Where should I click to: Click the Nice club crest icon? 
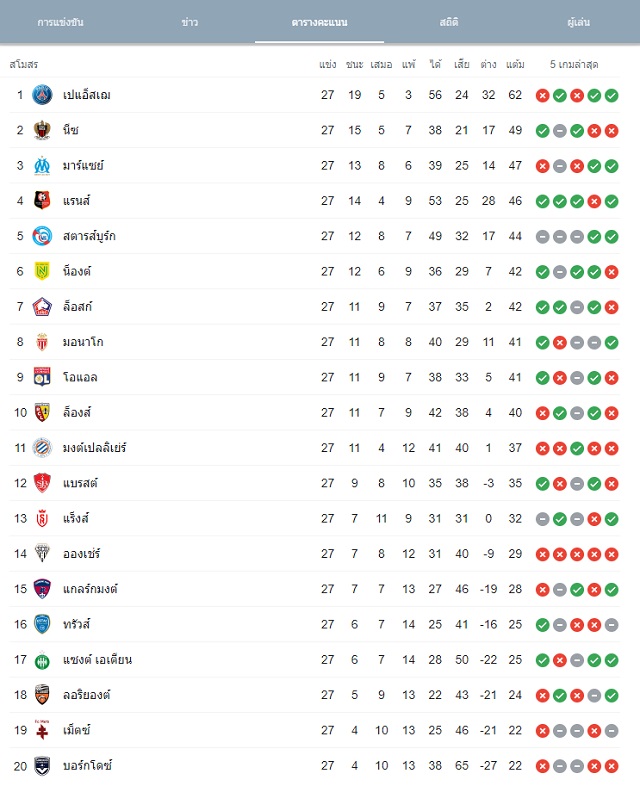42,130
